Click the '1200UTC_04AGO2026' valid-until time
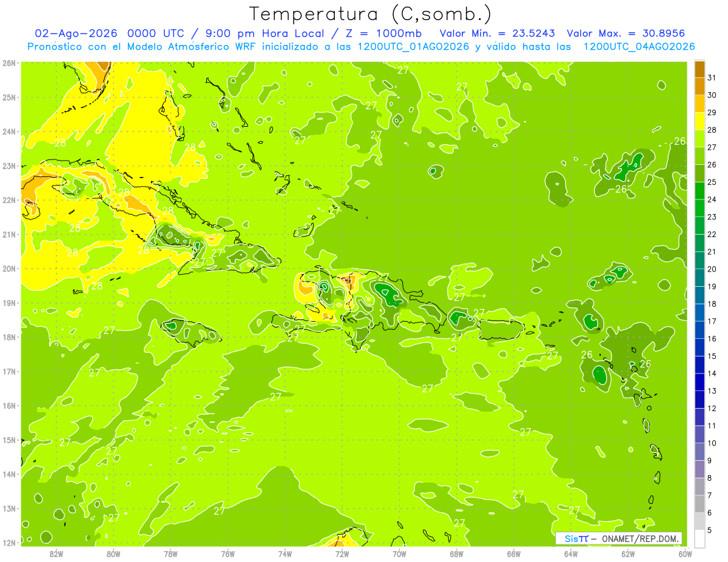 639,47
